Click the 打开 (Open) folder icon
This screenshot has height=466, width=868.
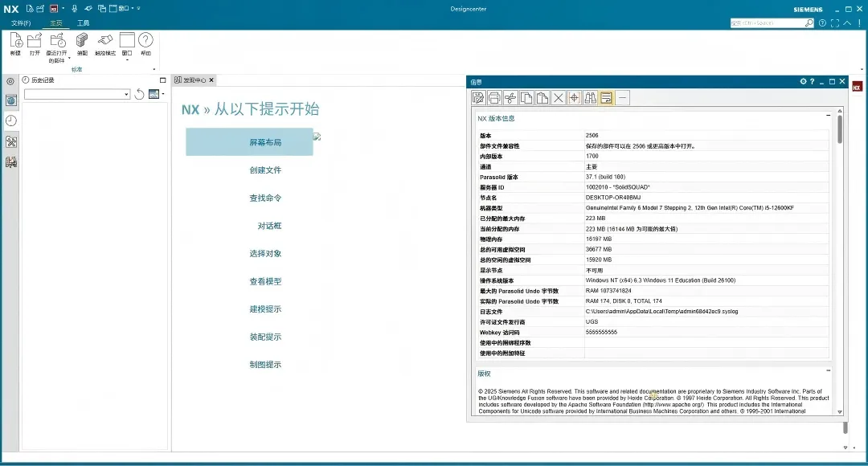click(35, 40)
